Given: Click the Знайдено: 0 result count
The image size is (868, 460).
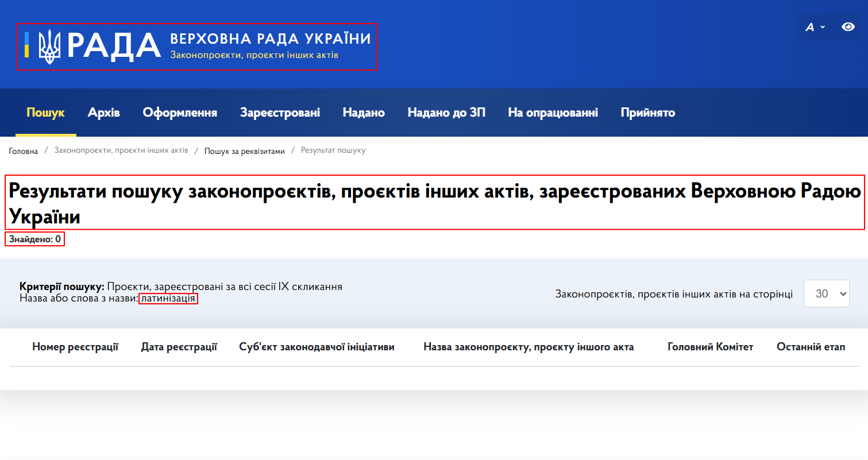Looking at the screenshot, I should (x=35, y=239).
